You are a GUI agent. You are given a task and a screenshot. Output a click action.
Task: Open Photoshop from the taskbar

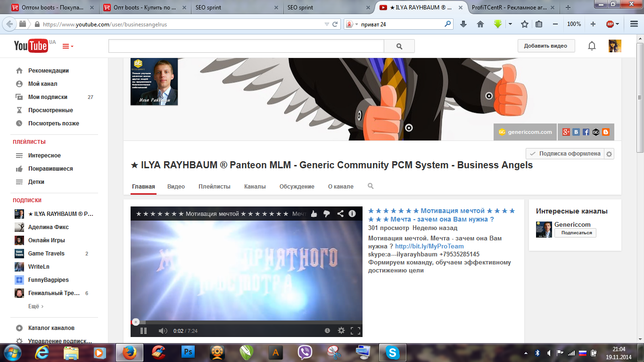point(188,352)
